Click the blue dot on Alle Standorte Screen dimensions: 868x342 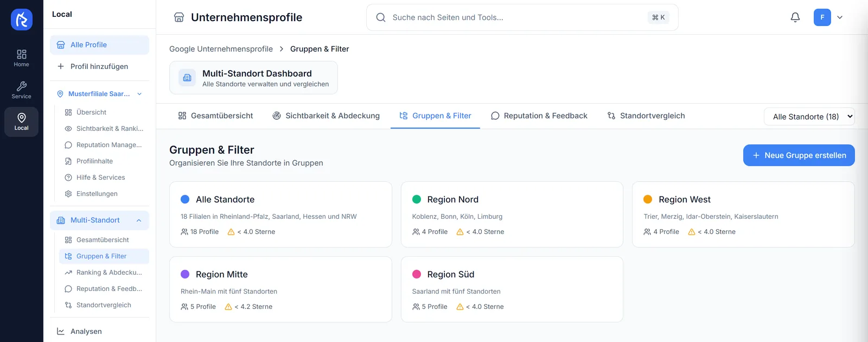(x=185, y=199)
